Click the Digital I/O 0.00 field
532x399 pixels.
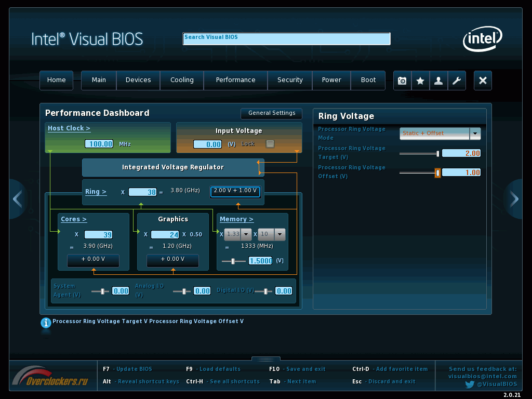click(284, 291)
